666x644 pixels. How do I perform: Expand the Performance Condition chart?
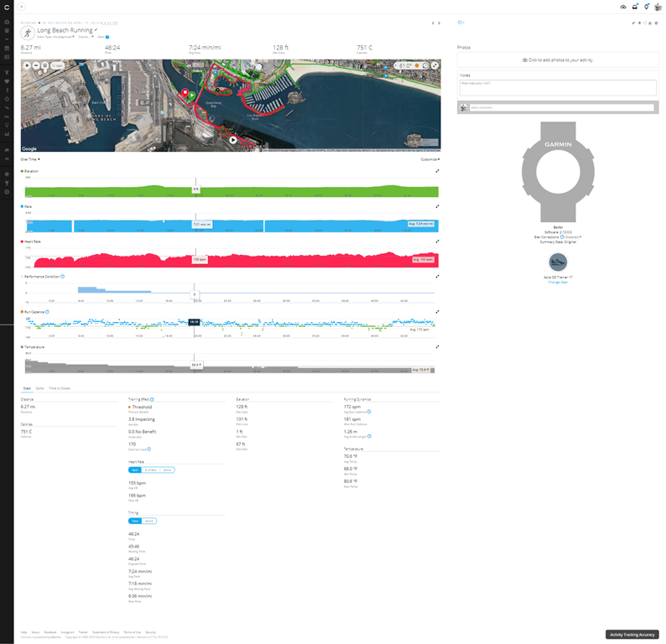coord(437,277)
